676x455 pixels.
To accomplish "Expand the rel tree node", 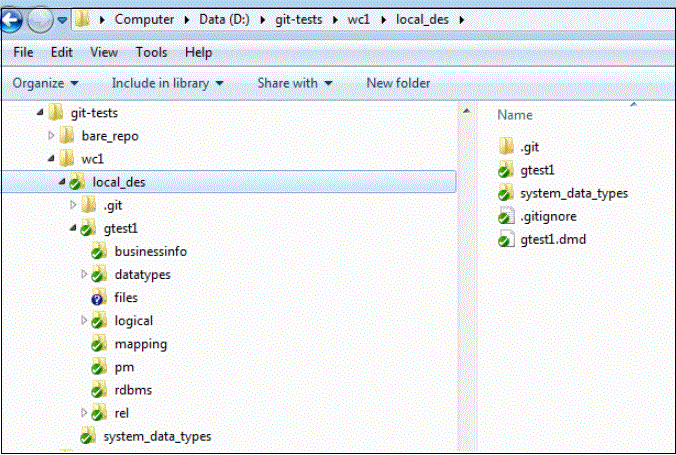I will [x=84, y=413].
